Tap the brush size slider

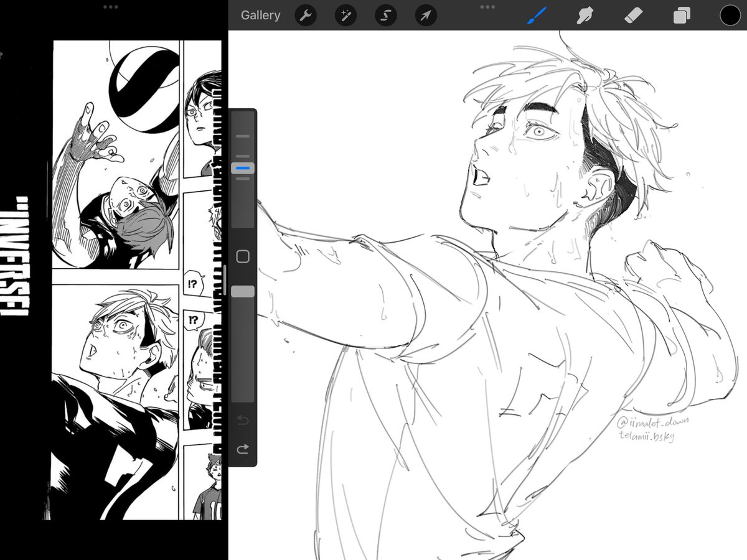click(x=243, y=167)
